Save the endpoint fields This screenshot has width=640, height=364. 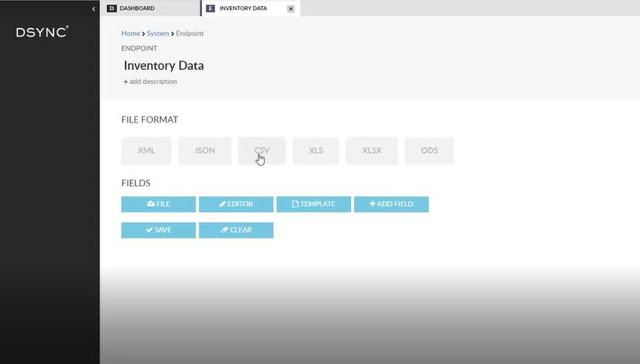158,231
